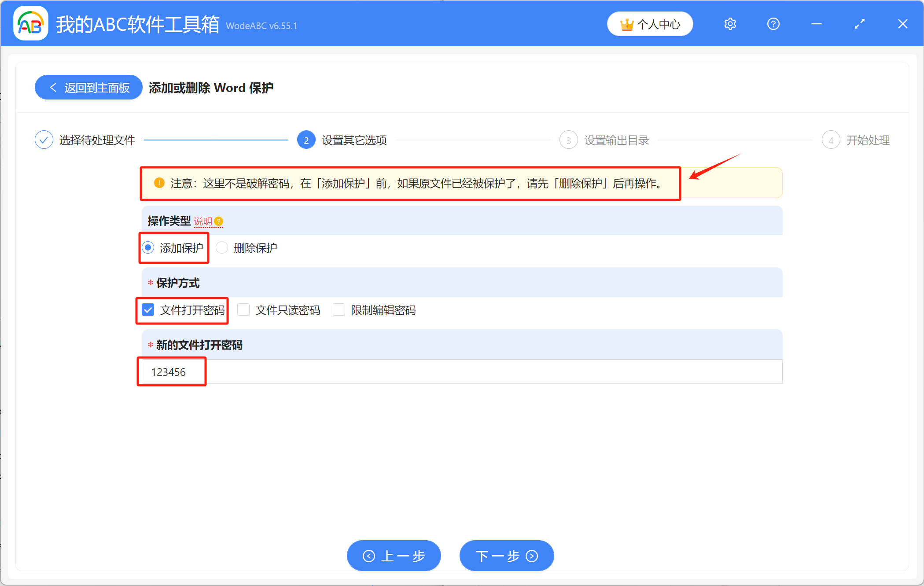Viewport: 924px width, 586px height.
Task: Click the help question mark icon
Action: [773, 24]
